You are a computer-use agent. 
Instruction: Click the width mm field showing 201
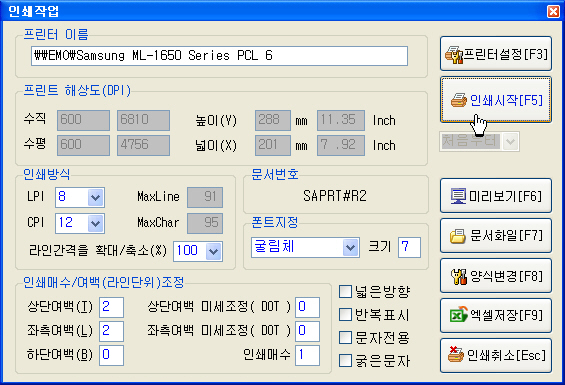[273, 145]
